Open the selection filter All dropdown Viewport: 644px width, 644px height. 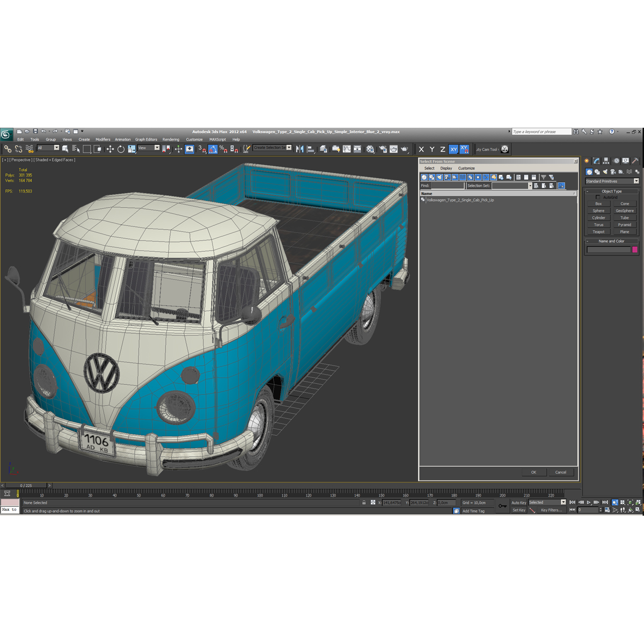point(48,148)
